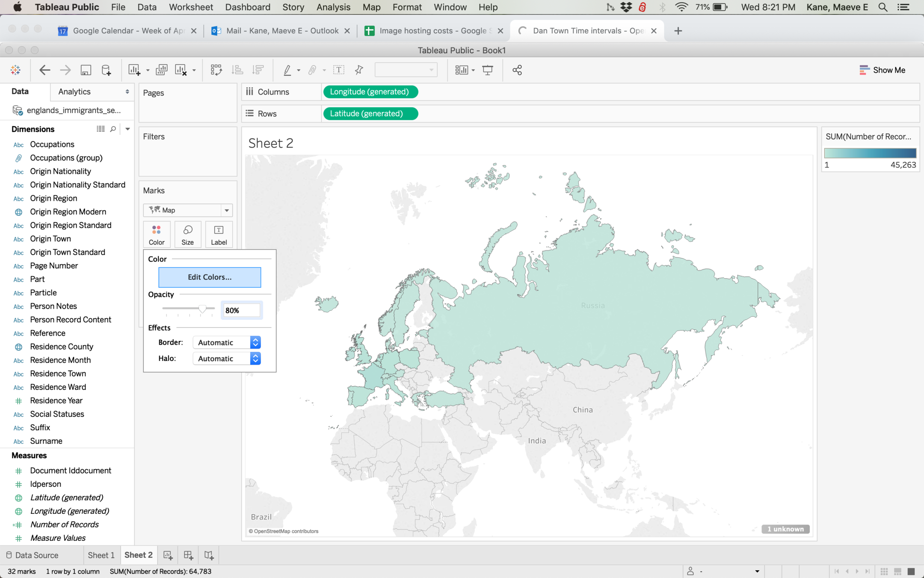
Task: Click the Edit Colors button
Action: click(210, 277)
